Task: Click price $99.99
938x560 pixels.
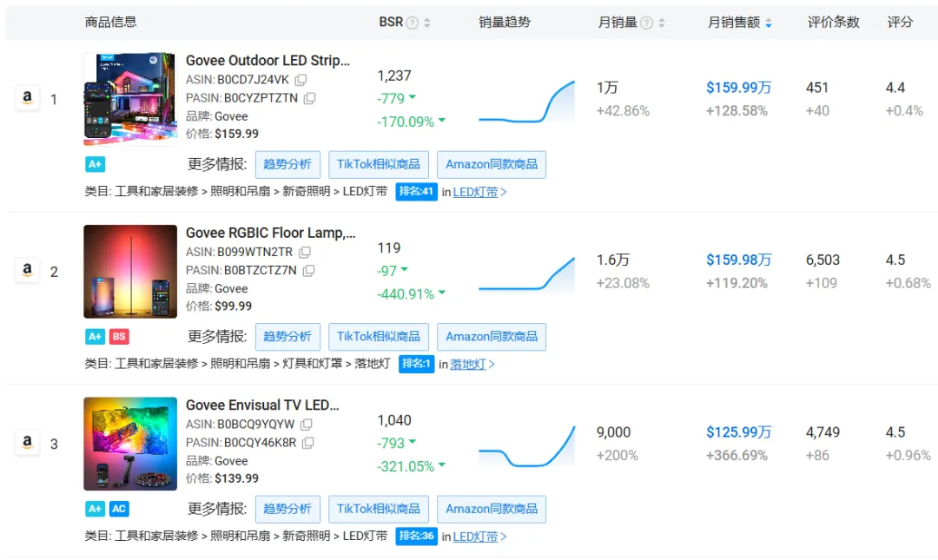Action: 234,306
